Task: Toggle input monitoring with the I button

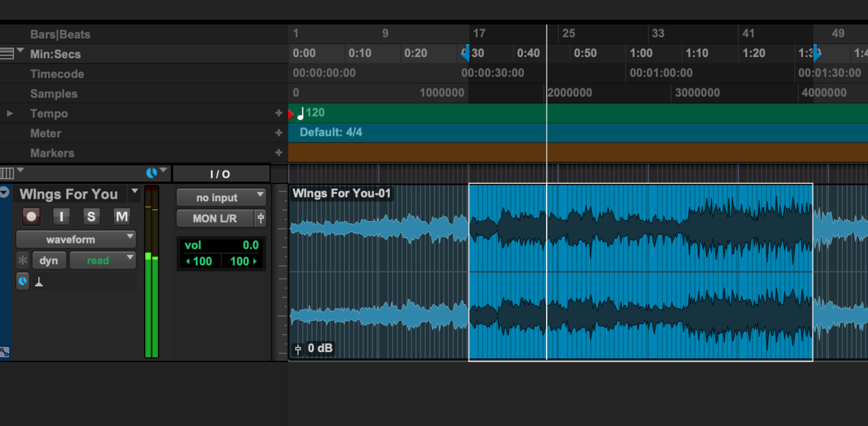Action: pos(62,216)
